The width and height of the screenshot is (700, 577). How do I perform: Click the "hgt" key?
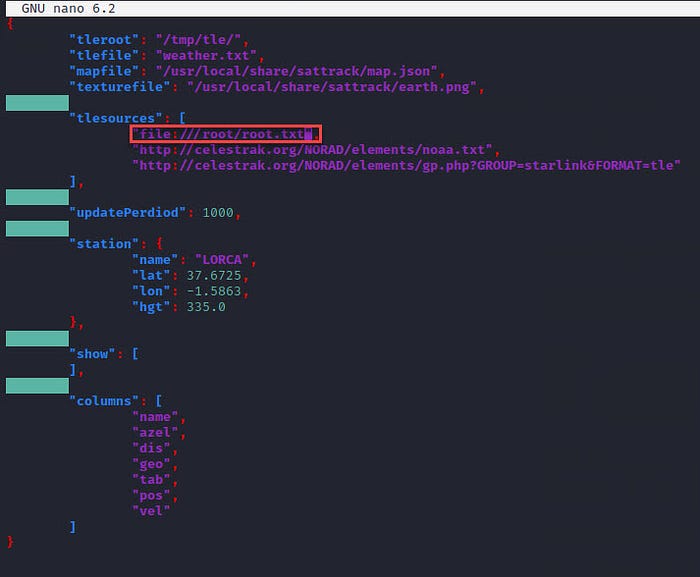click(151, 307)
